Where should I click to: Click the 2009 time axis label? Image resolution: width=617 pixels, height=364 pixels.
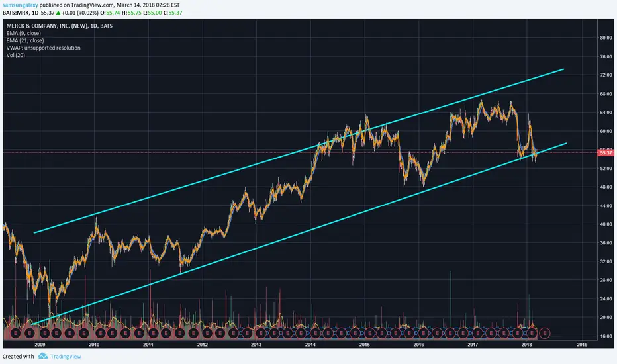tap(40, 344)
